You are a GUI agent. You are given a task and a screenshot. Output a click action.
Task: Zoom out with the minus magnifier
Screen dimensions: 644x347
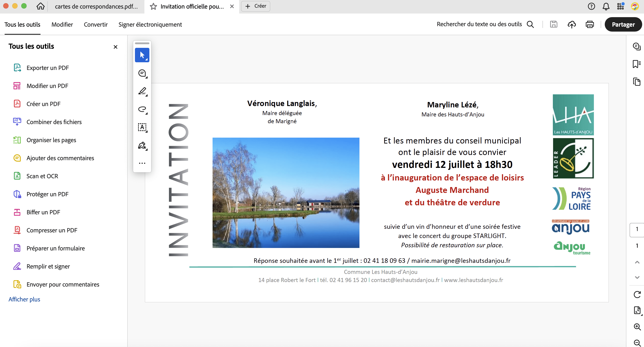tap(637, 343)
